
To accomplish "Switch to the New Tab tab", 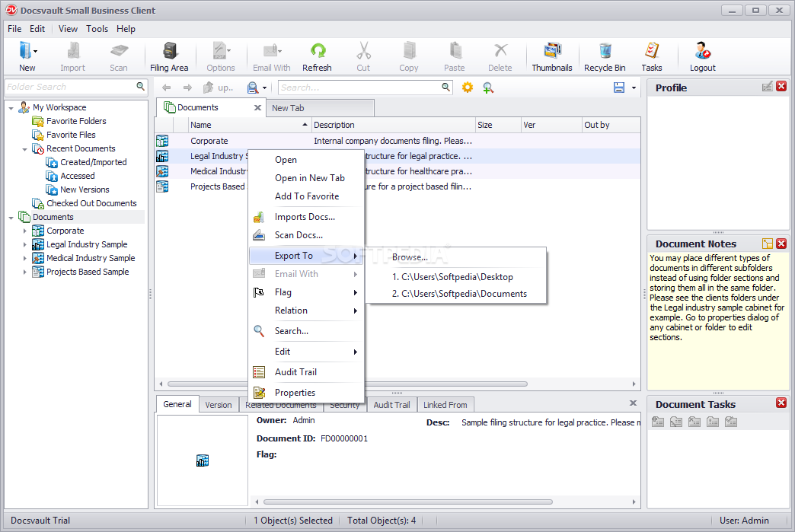I will 320,108.
